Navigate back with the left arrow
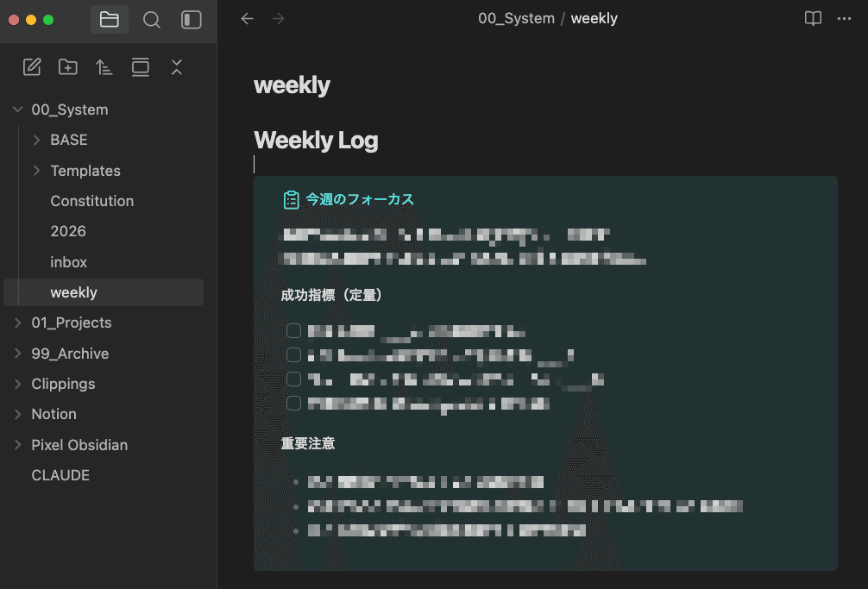This screenshot has width=868, height=589. pyautogui.click(x=248, y=19)
